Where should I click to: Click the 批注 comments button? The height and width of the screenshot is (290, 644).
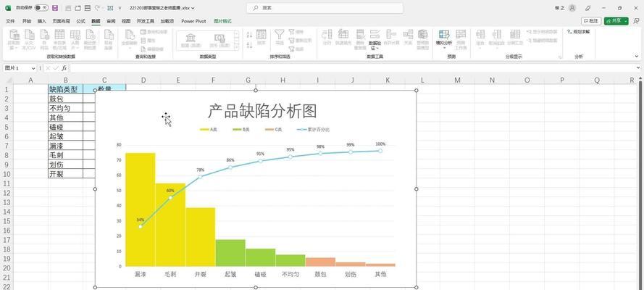[x=591, y=21]
